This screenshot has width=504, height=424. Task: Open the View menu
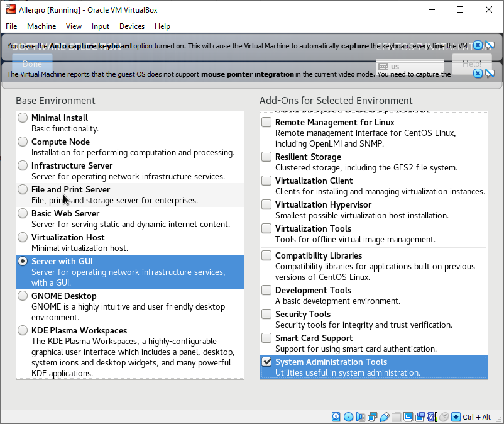point(74,26)
